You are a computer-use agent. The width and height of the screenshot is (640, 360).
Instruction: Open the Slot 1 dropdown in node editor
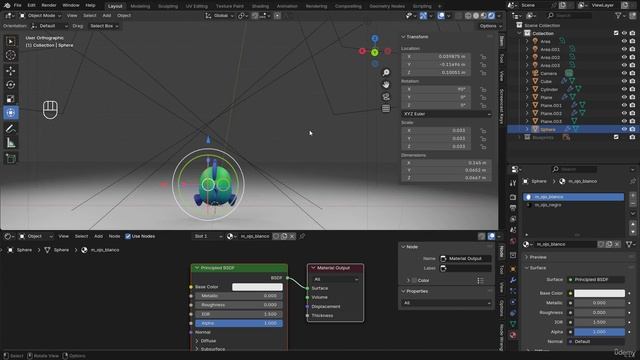207,236
